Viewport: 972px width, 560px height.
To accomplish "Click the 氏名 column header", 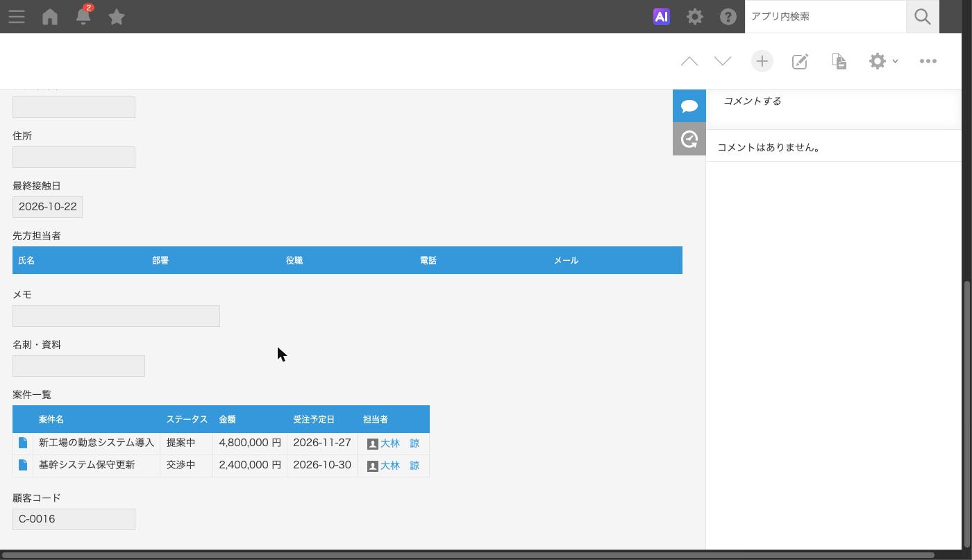I will pyautogui.click(x=79, y=260).
